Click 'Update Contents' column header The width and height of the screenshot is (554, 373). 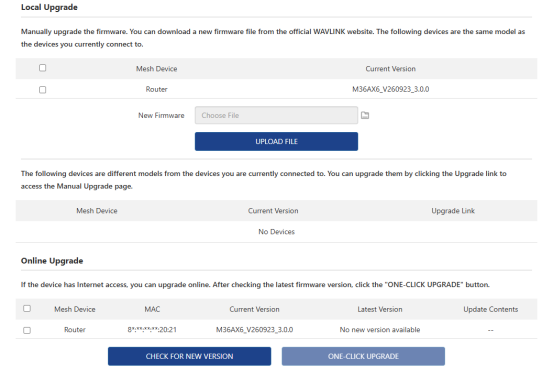tap(490, 309)
